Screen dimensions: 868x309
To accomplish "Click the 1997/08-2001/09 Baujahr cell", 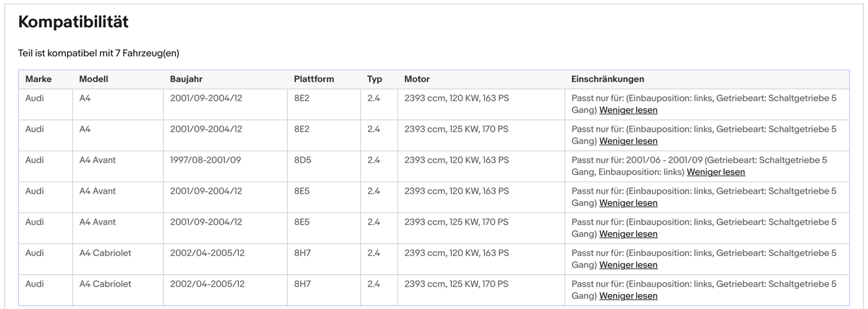I will point(205,160).
